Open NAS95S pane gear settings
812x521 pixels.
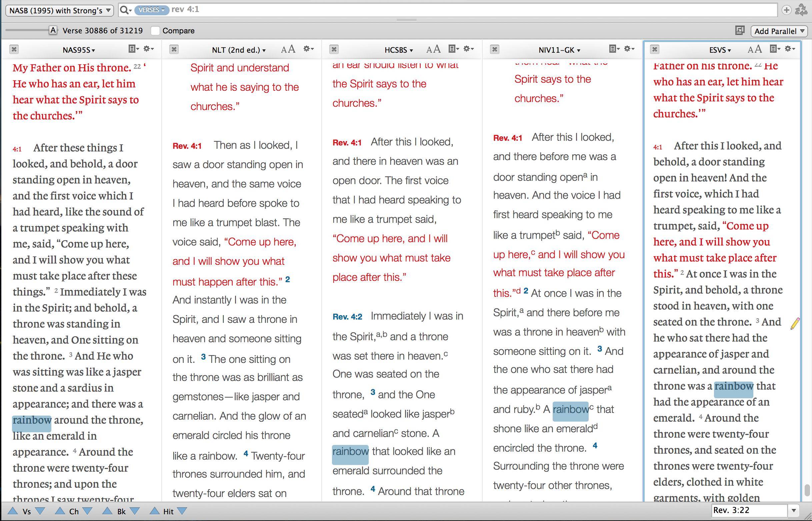pyautogui.click(x=149, y=49)
